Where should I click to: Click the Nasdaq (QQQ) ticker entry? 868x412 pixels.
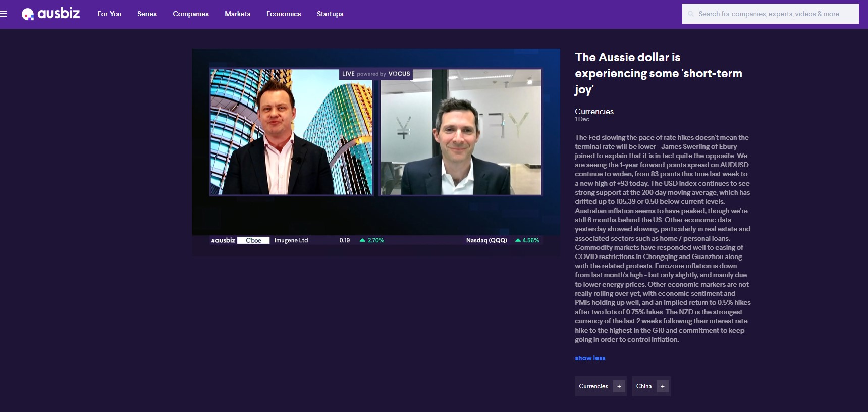tap(486, 240)
